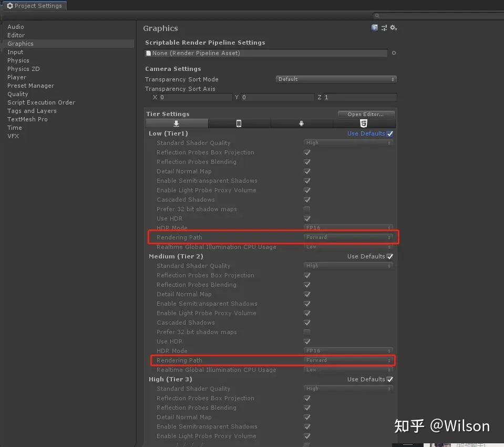
Task: Uncheck Use HDR in Low (Tier1)
Action: pyautogui.click(x=307, y=219)
